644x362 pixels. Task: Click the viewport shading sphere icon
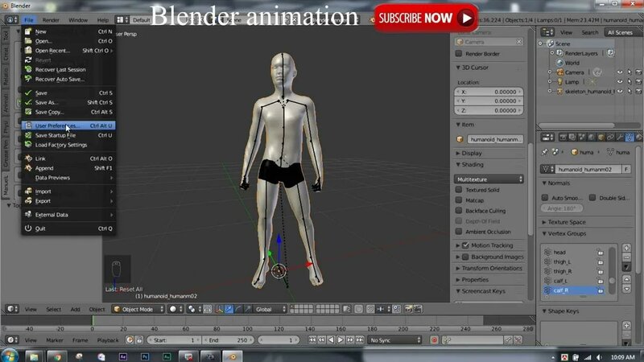coord(175,309)
